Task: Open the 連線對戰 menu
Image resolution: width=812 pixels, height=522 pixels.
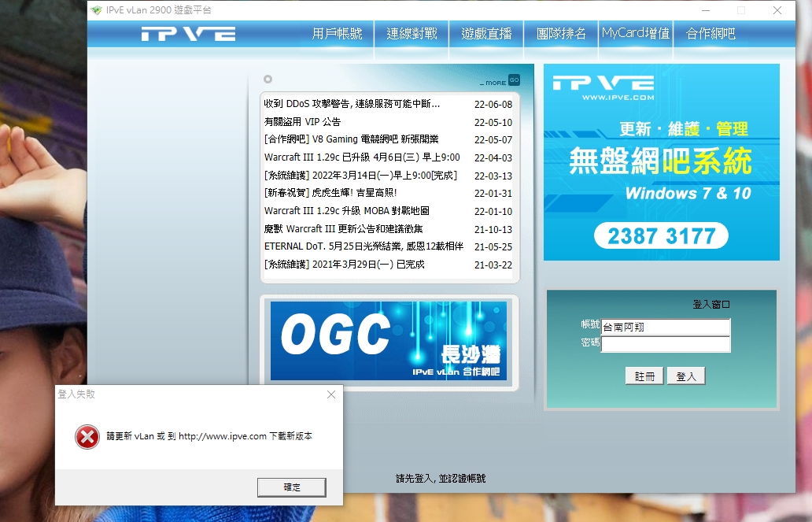Action: [412, 34]
